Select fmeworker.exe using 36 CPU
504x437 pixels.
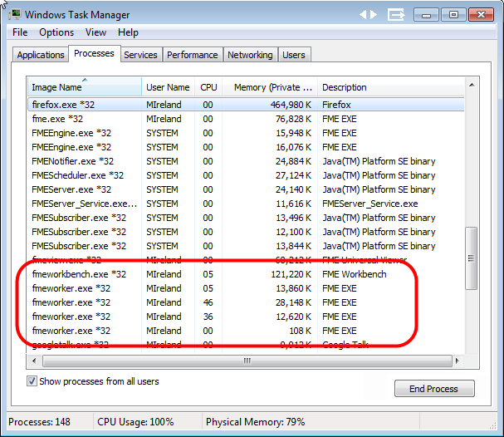[246, 317]
